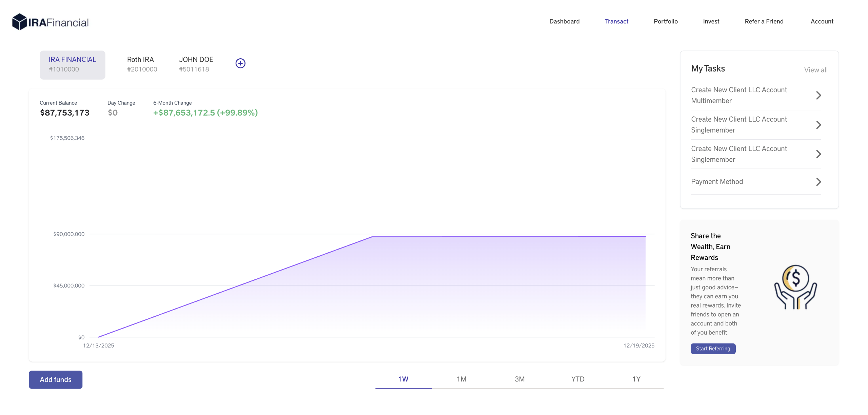This screenshot has width=868, height=415.
Task: Show the YTD chart range
Action: pos(578,379)
